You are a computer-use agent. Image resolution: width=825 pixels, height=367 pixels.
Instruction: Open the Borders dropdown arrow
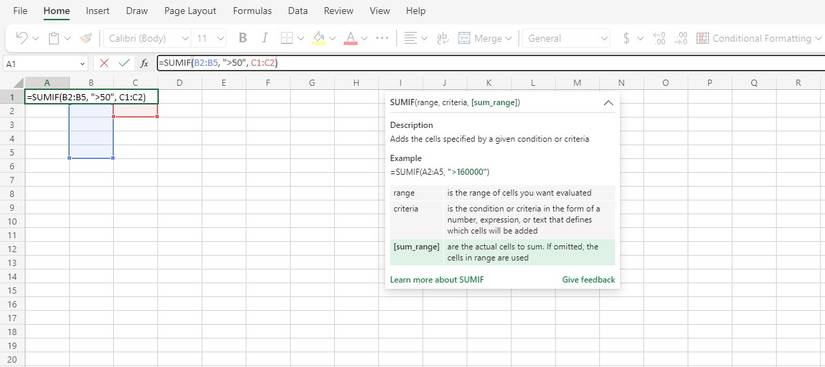[300, 38]
